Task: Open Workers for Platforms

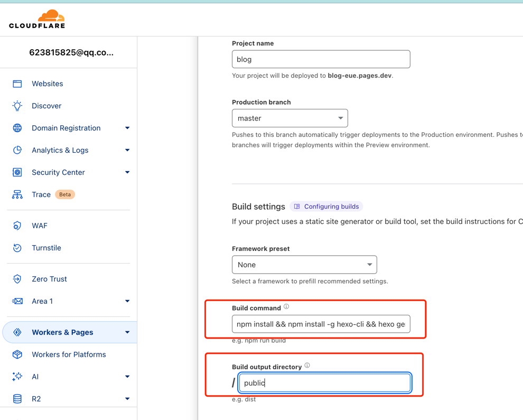Action: [69, 354]
